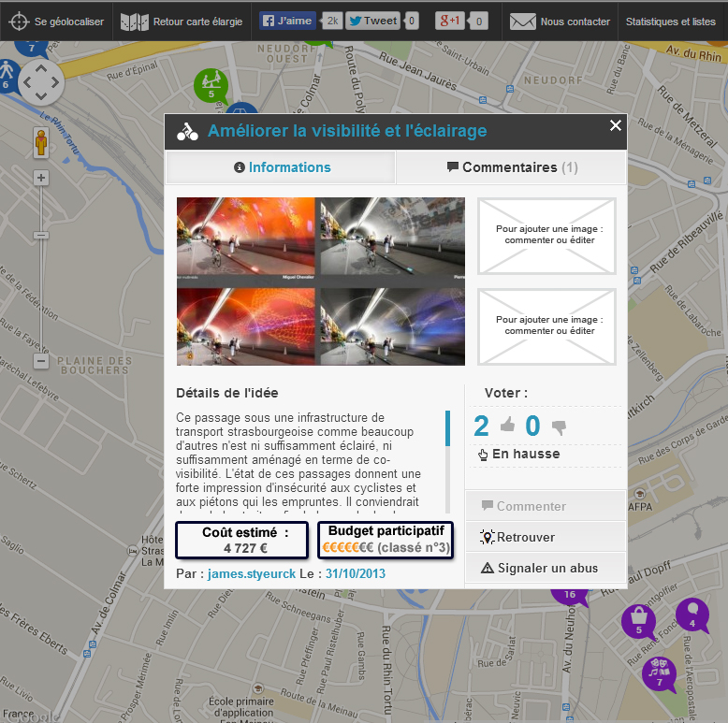Select the Informations tab
Viewport: 728px width, 723px height.
click(x=281, y=167)
